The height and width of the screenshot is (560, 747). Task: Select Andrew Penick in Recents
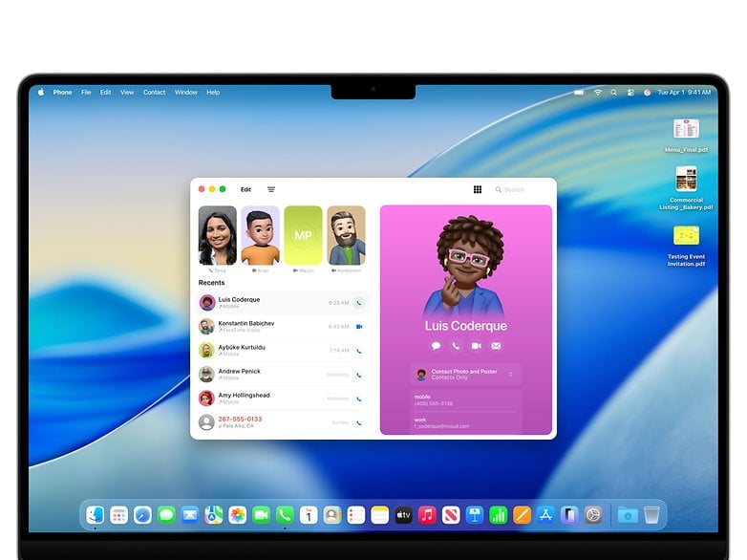click(282, 374)
